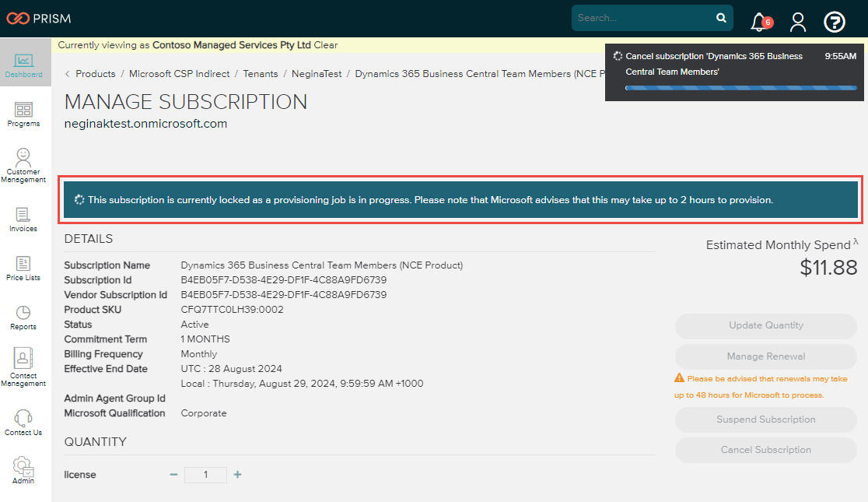
Task: Click the spinner icon in job notification
Action: [618, 56]
